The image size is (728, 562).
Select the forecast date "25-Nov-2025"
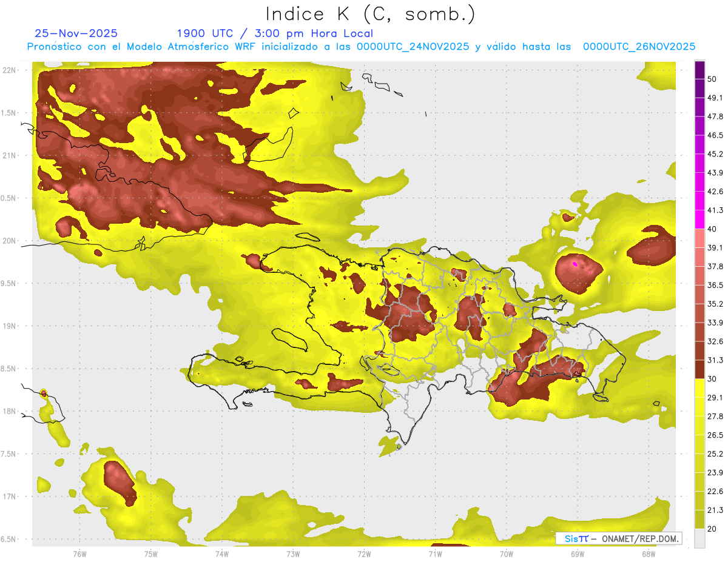coord(76,33)
